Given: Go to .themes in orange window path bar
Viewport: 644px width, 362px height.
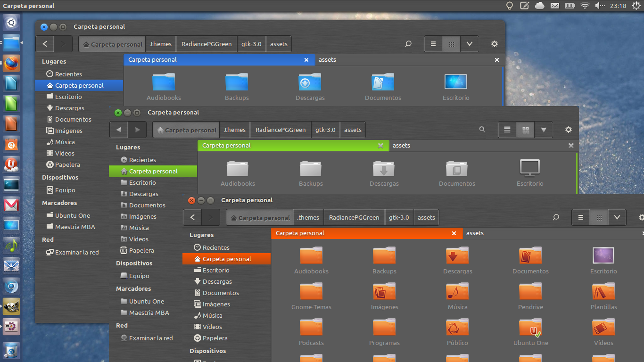Looking at the screenshot, I should click(x=308, y=217).
